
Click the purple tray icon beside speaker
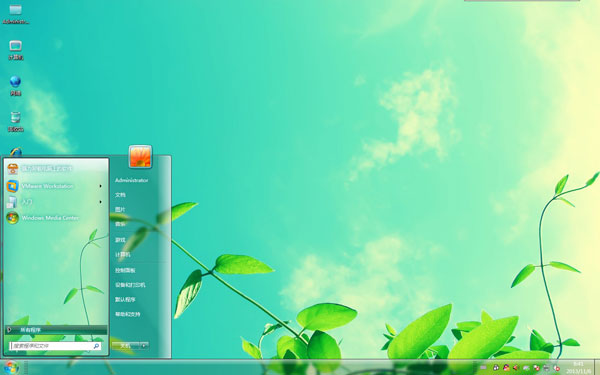526,368
